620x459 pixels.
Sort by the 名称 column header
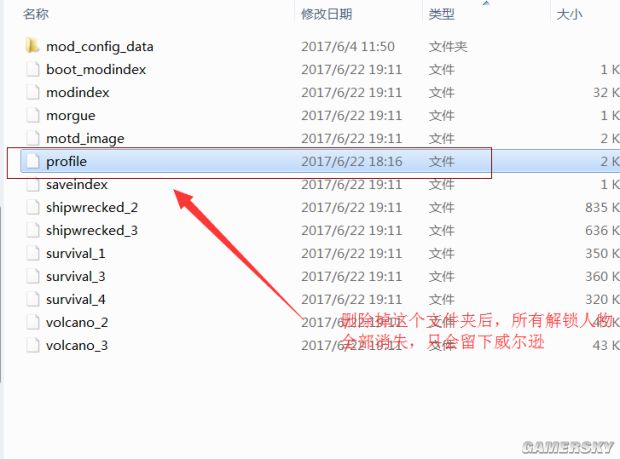pos(36,14)
